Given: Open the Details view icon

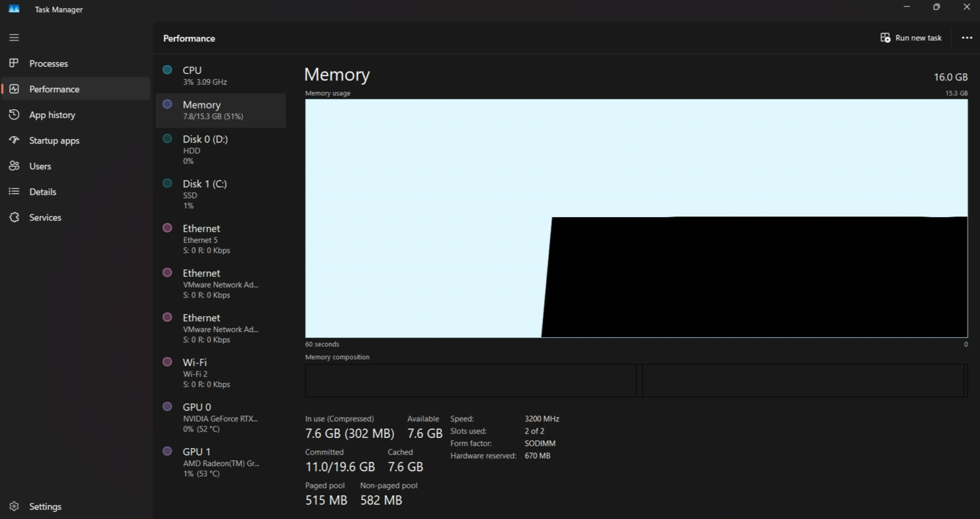Looking at the screenshot, I should [x=14, y=191].
